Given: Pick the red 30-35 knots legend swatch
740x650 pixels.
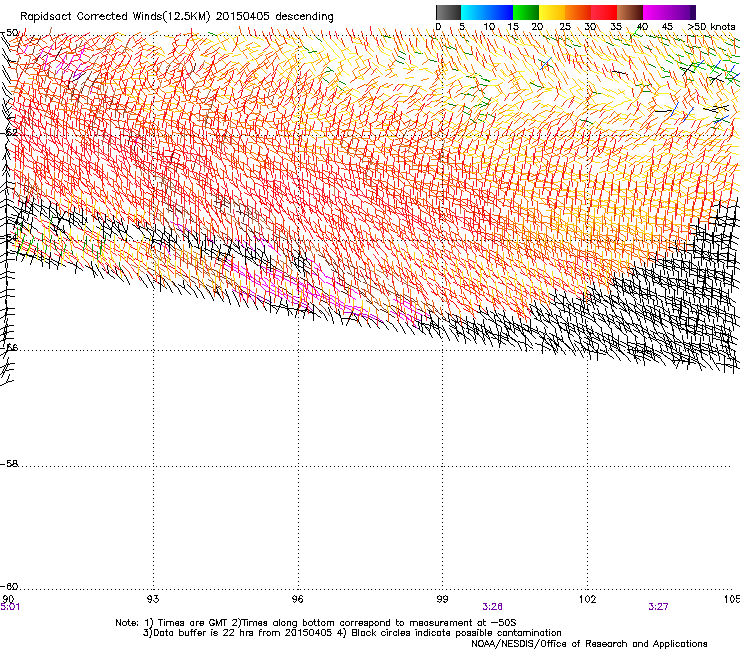Looking at the screenshot, I should coord(604,12).
